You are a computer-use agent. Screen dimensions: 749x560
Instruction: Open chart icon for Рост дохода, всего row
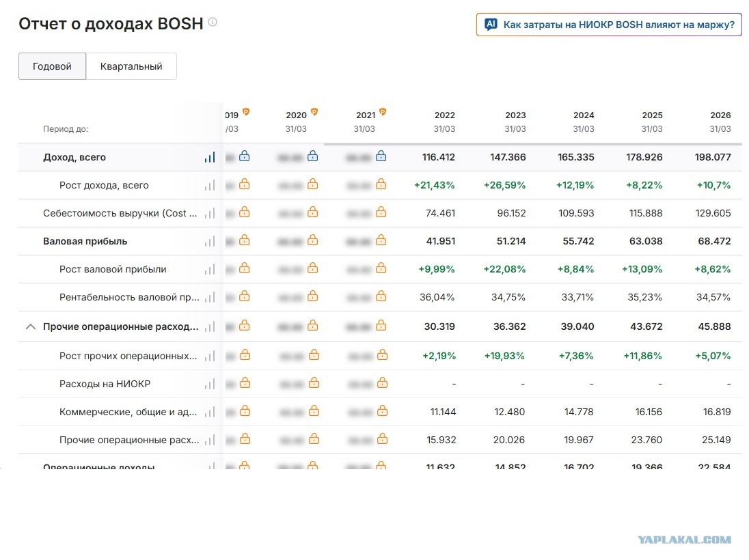click(210, 185)
